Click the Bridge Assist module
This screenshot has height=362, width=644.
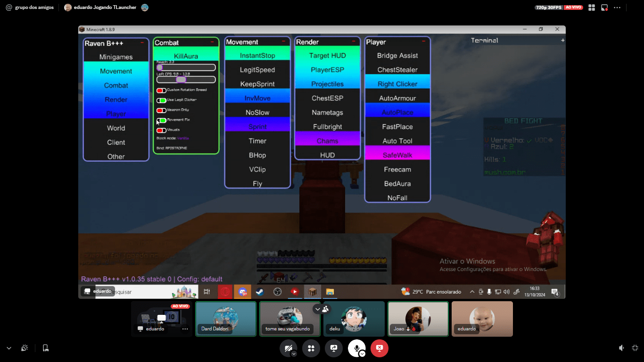(x=397, y=56)
